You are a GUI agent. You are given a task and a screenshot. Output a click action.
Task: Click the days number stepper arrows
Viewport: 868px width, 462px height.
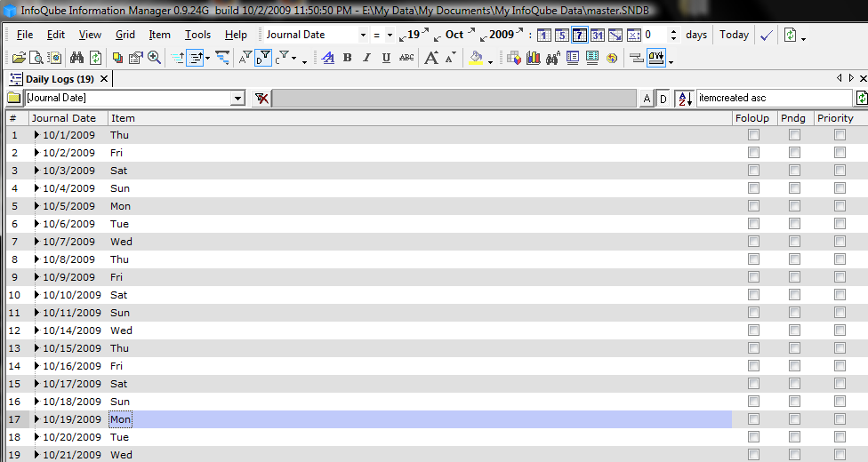tap(673, 35)
